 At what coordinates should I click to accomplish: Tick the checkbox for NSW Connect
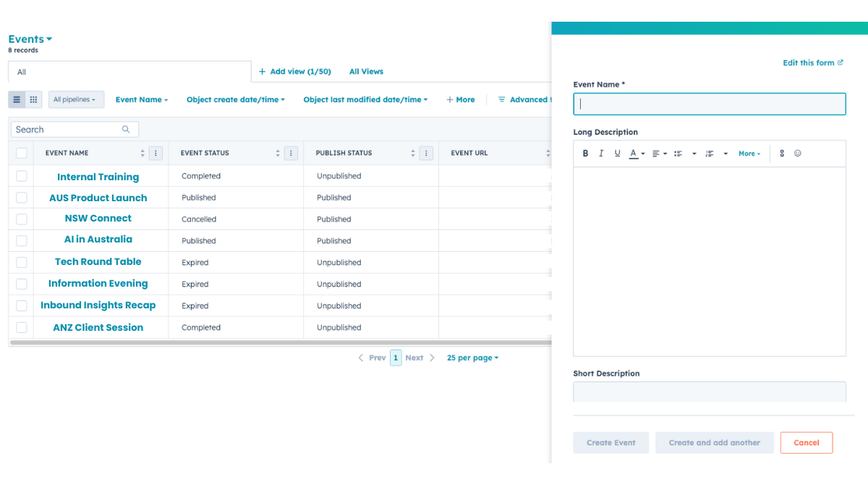(x=22, y=219)
